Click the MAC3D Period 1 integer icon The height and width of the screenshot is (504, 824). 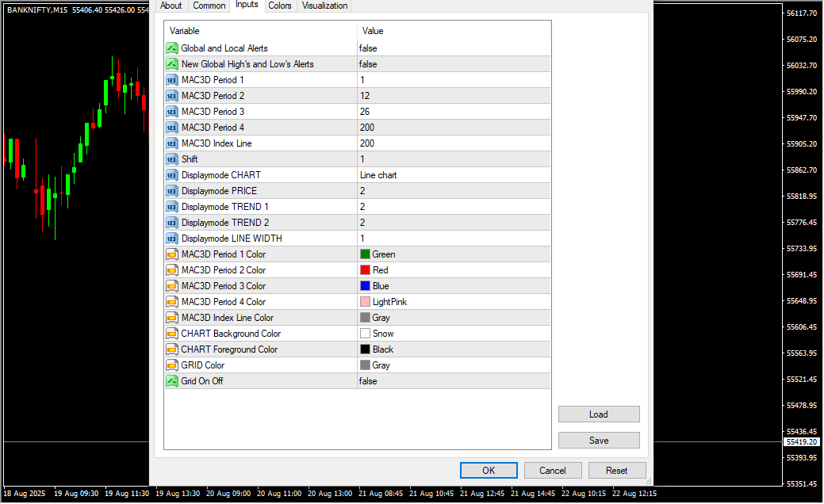(172, 80)
